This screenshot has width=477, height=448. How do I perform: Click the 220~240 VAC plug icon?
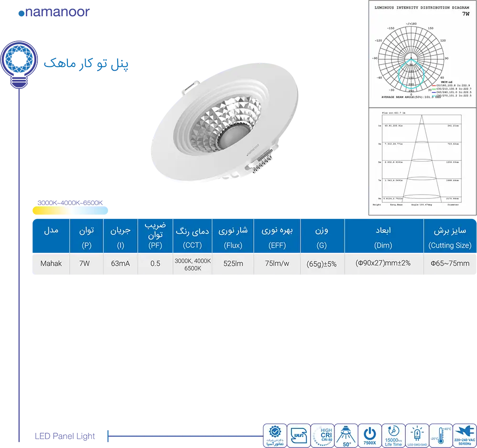(465, 435)
